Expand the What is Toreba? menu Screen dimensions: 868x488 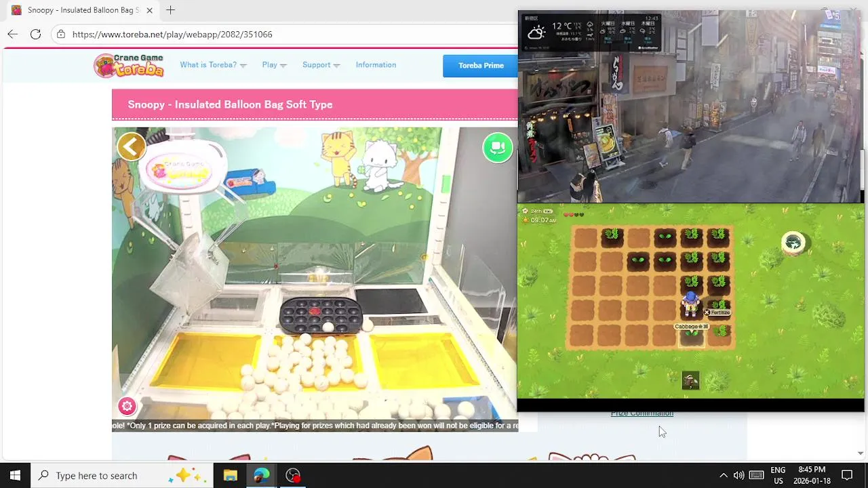(213, 65)
